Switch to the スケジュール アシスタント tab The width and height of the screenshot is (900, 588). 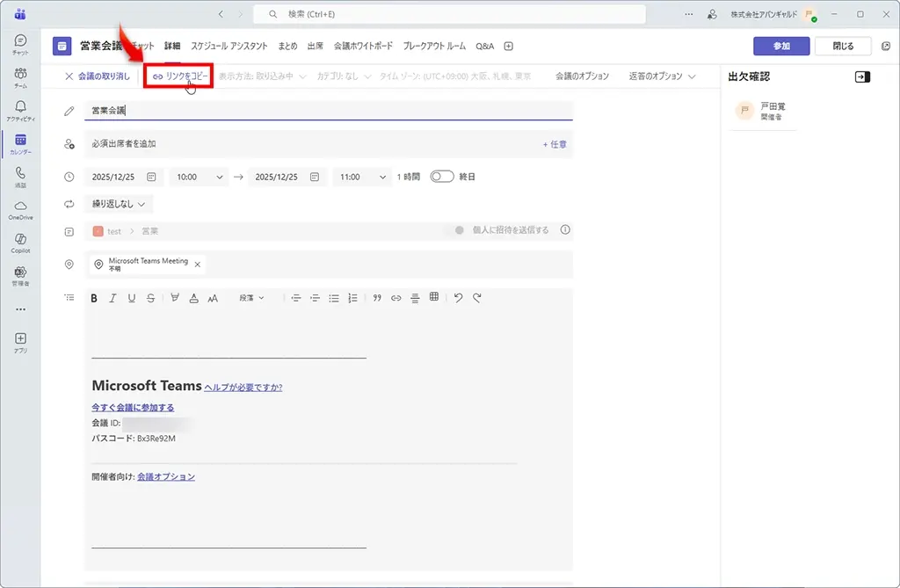(229, 46)
